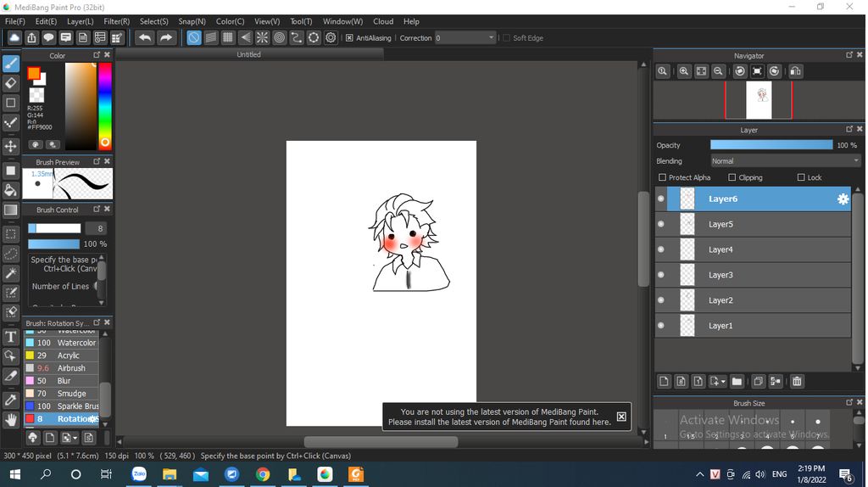Select the Blur brush
Viewport: 868px width, 487px height.
coord(61,381)
